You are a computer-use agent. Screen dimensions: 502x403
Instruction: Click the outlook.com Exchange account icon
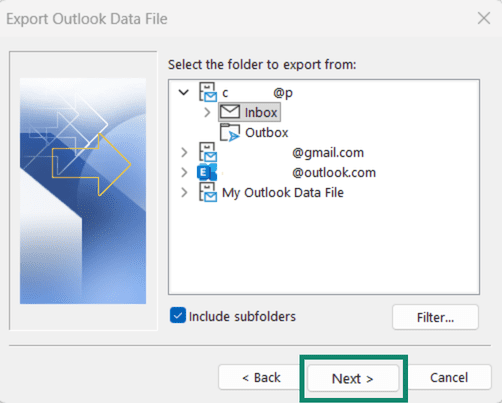coord(207,172)
